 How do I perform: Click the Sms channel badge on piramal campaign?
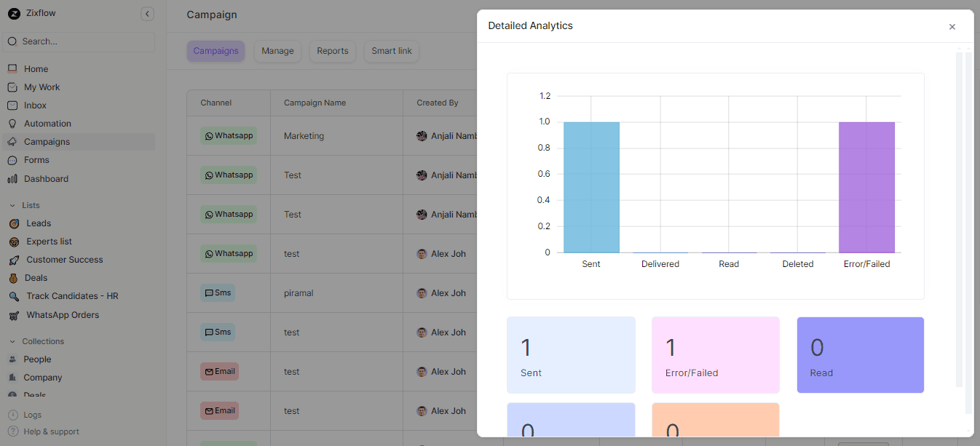pos(218,292)
